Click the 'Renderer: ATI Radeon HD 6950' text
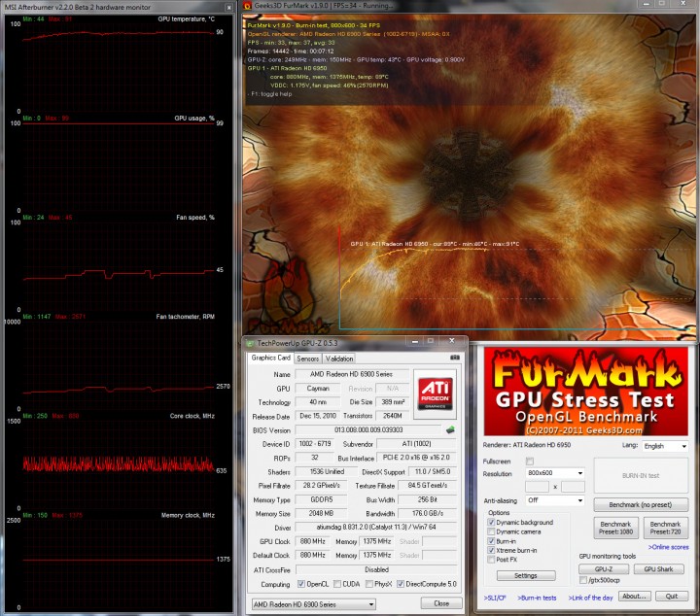The height and width of the screenshot is (616, 700). [x=527, y=445]
